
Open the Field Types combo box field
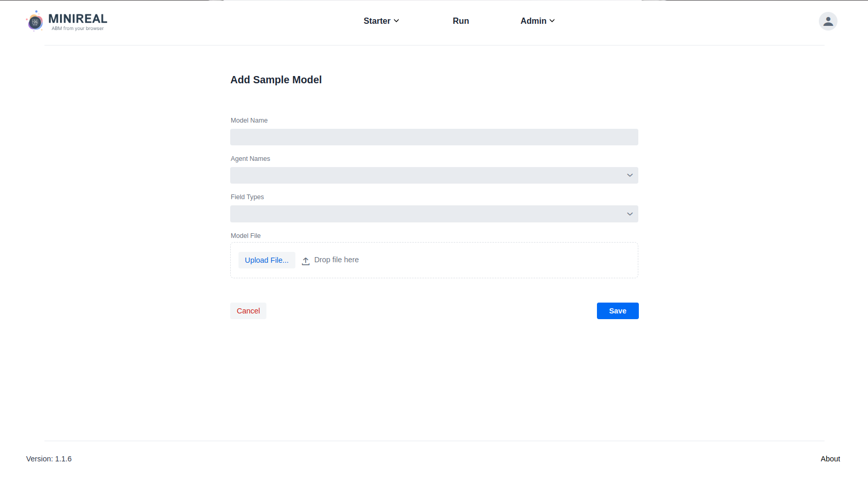coord(434,214)
